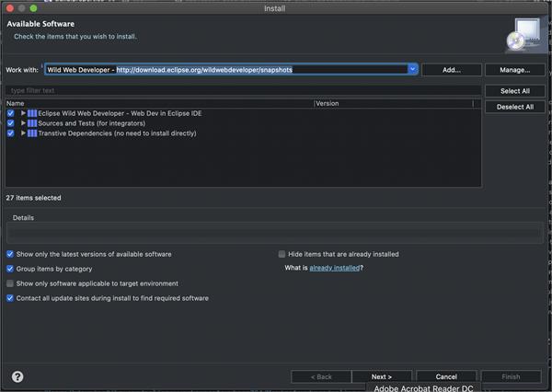Click the Eclipse Wild Web Developer category icon
This screenshot has height=392, width=552.
click(x=32, y=113)
